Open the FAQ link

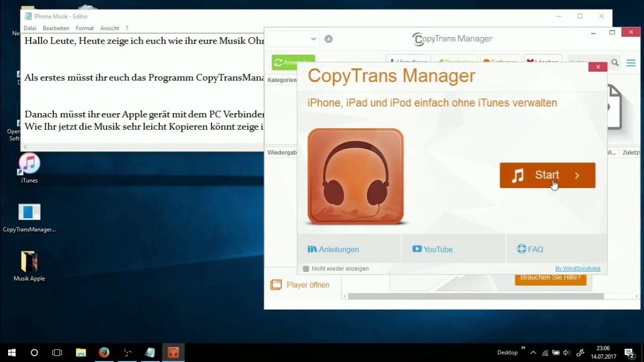pyautogui.click(x=530, y=249)
